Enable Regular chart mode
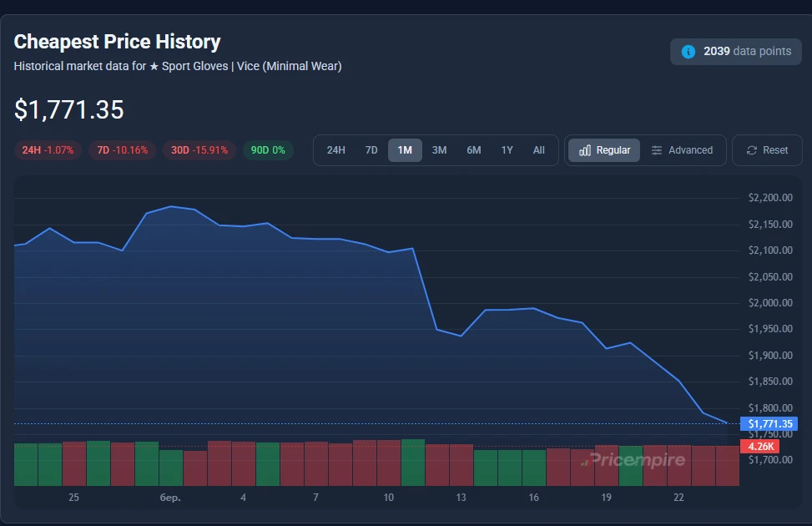The width and height of the screenshot is (812, 526). (604, 150)
